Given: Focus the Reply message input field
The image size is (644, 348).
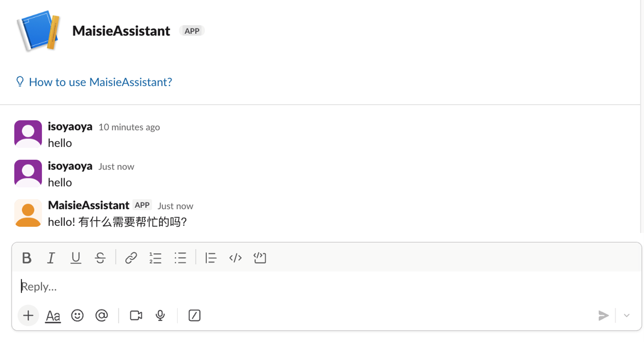Looking at the screenshot, I should [326, 286].
